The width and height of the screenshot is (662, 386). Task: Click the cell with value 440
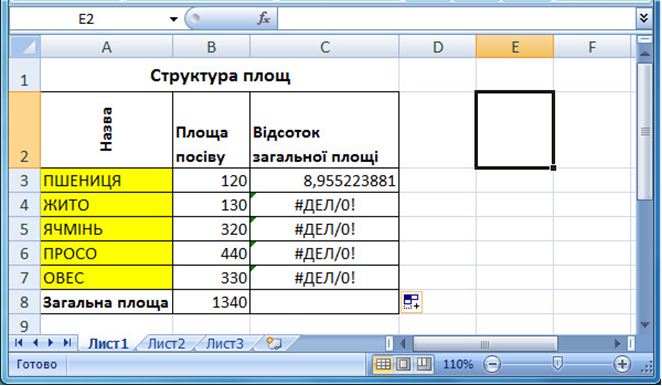[x=211, y=253]
